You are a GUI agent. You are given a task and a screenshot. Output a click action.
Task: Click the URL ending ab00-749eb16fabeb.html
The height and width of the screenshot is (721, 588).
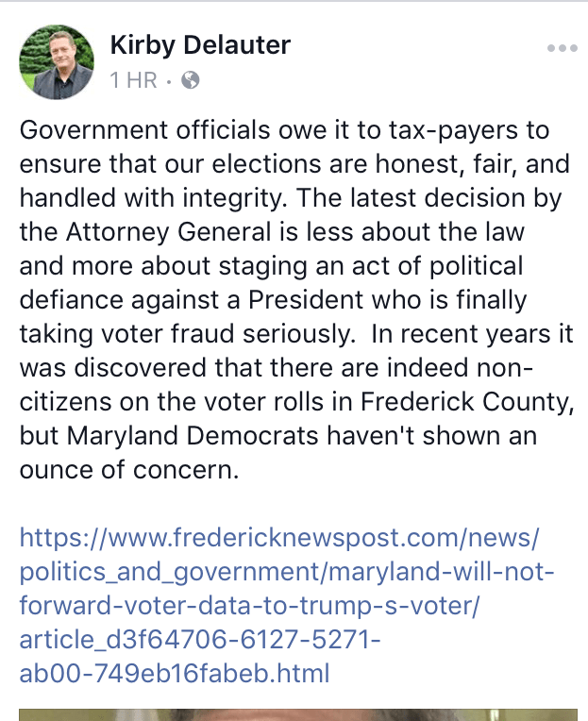click(x=174, y=675)
